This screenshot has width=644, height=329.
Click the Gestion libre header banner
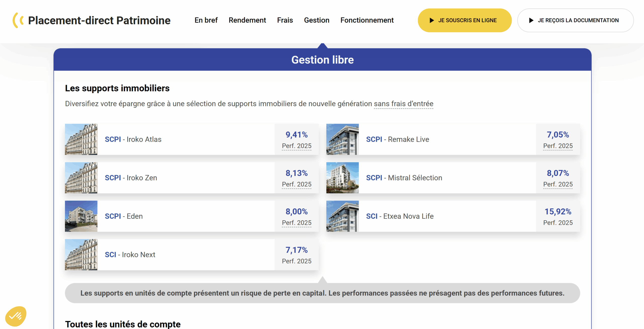(323, 60)
